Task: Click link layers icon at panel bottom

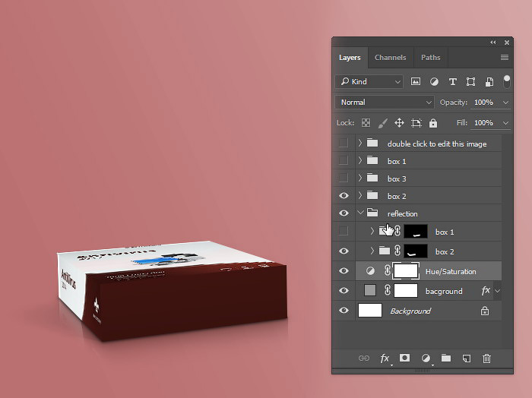Action: pyautogui.click(x=364, y=359)
